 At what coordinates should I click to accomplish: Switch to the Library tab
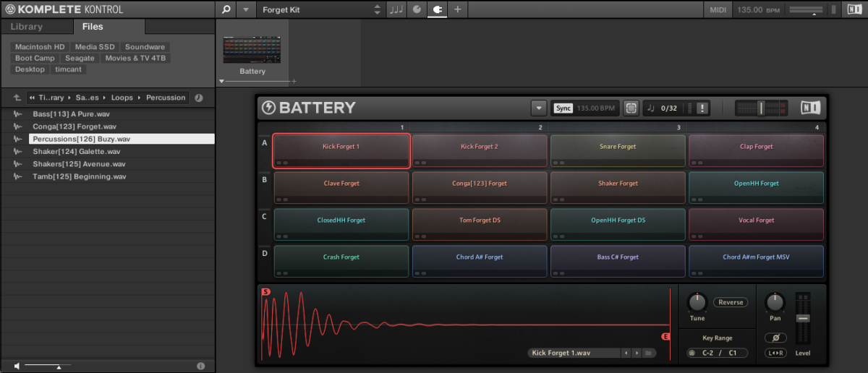[27, 27]
